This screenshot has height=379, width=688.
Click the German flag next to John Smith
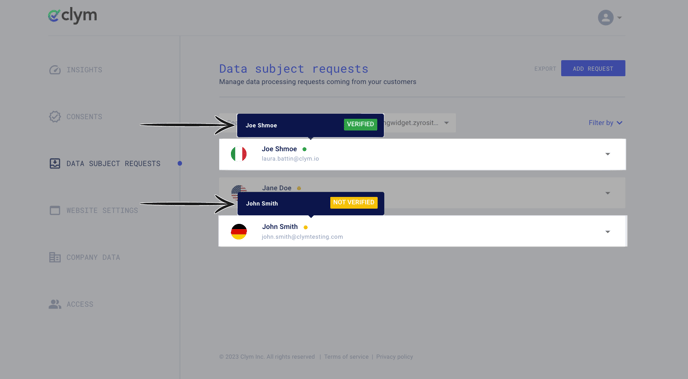coord(239,232)
